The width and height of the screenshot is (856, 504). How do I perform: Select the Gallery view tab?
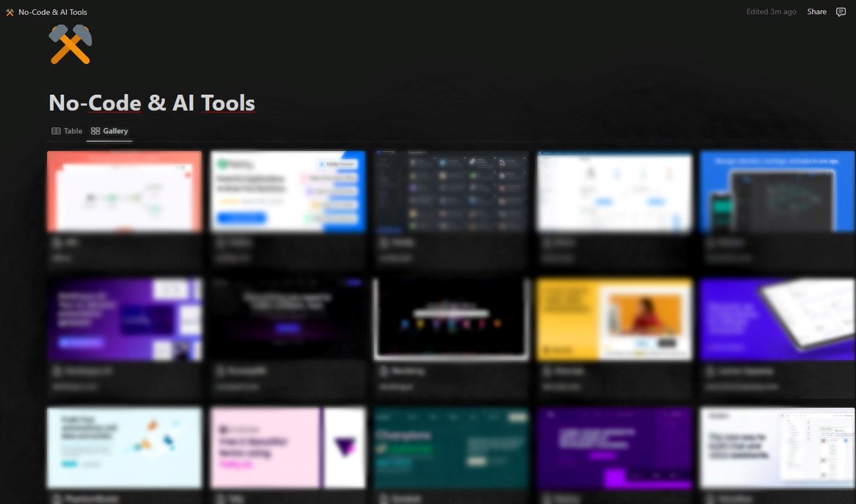click(110, 131)
